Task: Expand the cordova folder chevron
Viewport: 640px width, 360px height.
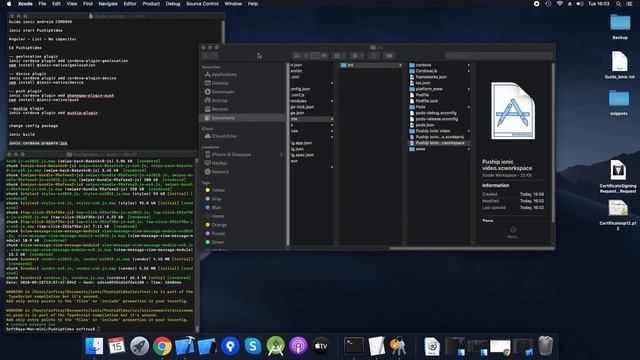Action: [x=469, y=65]
